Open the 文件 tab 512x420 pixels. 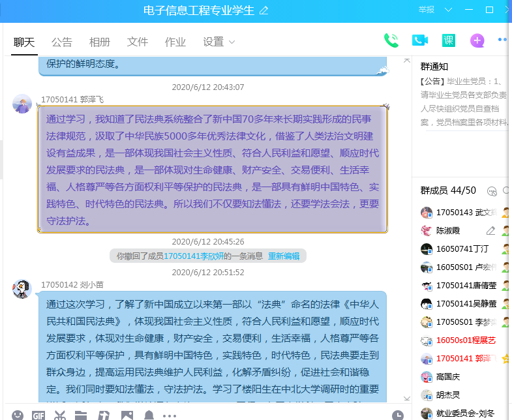[138, 42]
